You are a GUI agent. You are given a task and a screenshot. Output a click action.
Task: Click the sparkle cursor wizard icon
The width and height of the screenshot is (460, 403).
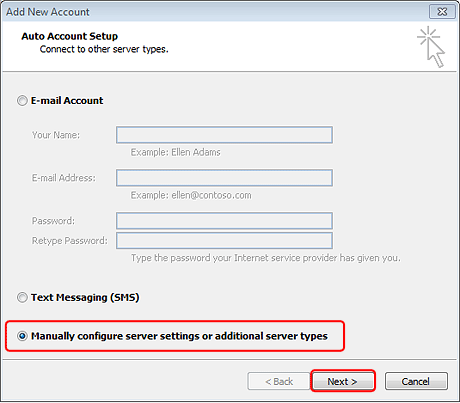point(431,47)
